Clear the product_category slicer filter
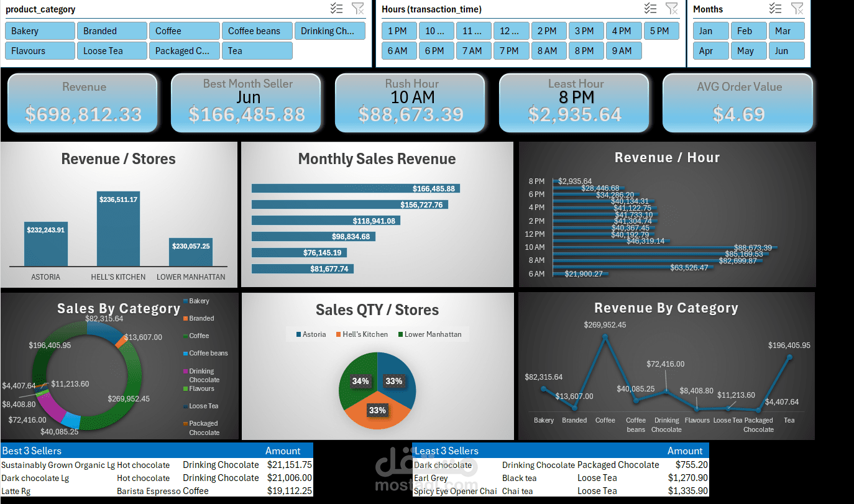 358,8
